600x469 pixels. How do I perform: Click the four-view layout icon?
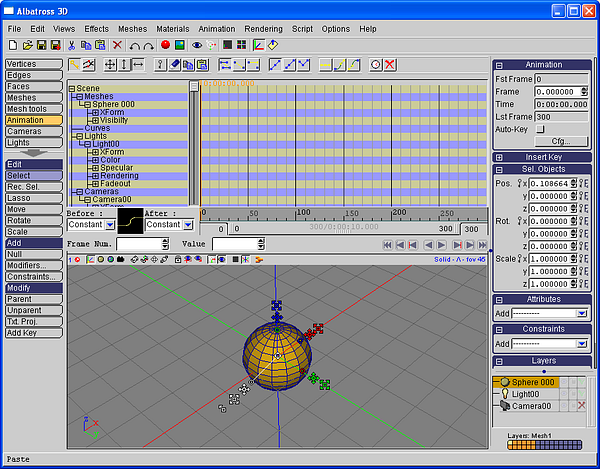pos(241,45)
